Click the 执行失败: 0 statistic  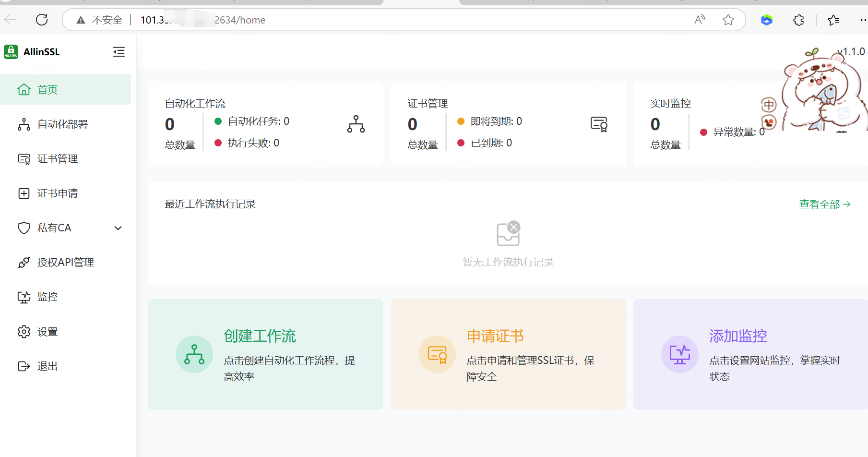(x=247, y=143)
